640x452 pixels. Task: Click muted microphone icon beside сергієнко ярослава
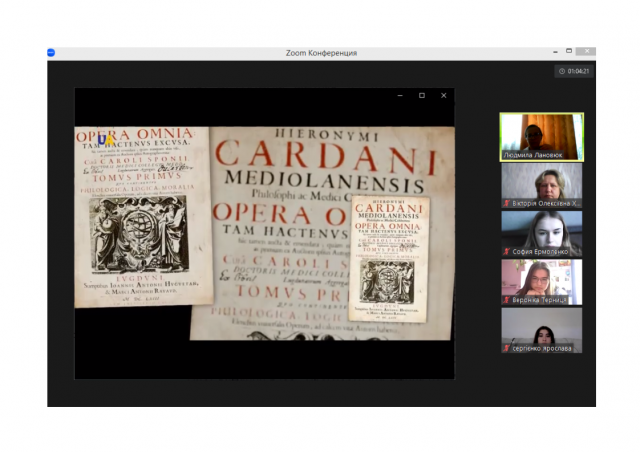[x=507, y=348]
